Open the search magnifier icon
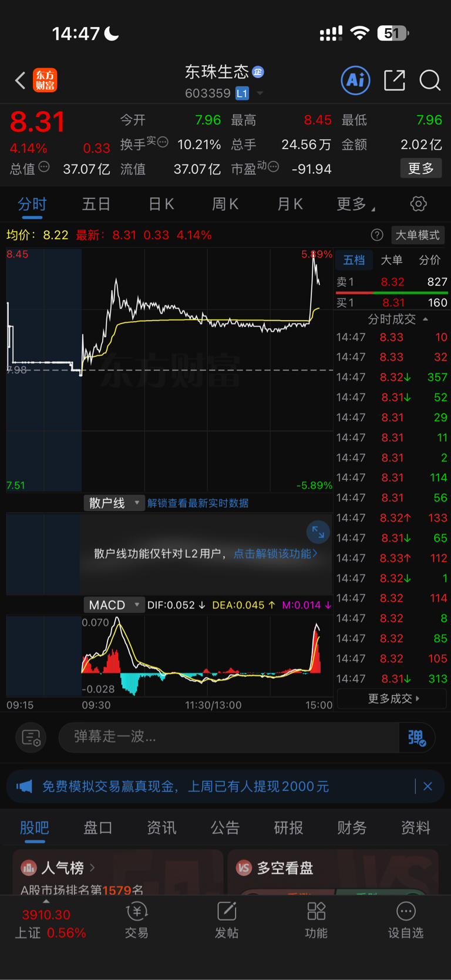This screenshot has width=451, height=980. coord(430,80)
